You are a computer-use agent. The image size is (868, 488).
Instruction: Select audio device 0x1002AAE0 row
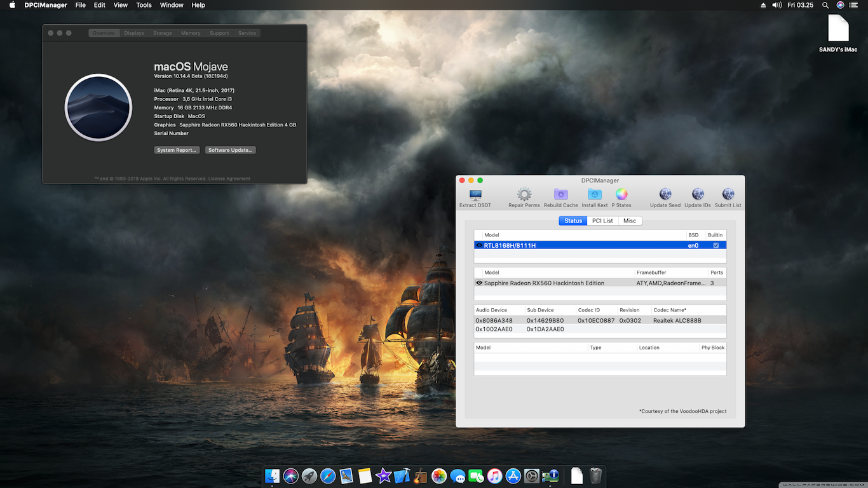pyautogui.click(x=600, y=329)
